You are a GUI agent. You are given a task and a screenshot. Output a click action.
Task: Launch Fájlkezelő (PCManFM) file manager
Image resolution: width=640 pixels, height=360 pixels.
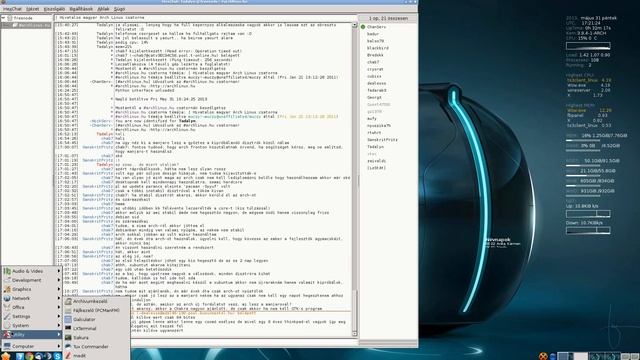pos(97,310)
